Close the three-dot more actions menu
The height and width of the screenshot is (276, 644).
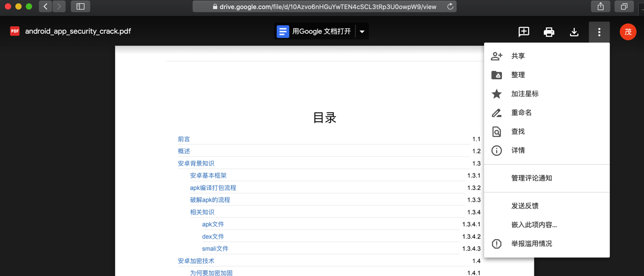pos(599,32)
